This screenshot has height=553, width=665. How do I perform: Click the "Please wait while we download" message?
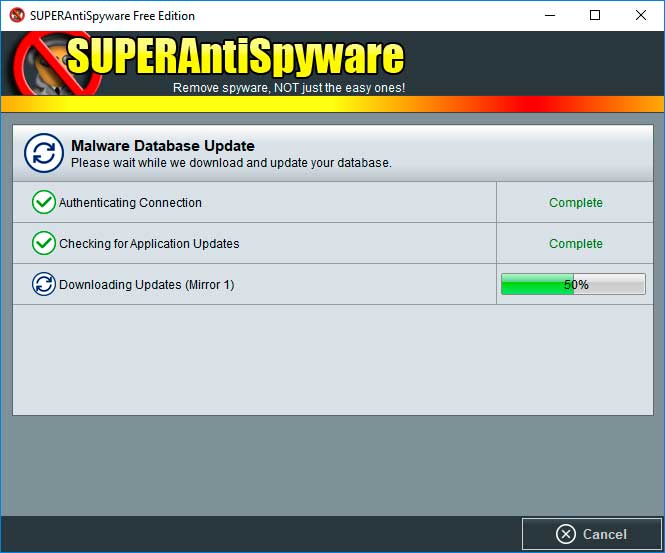point(231,163)
